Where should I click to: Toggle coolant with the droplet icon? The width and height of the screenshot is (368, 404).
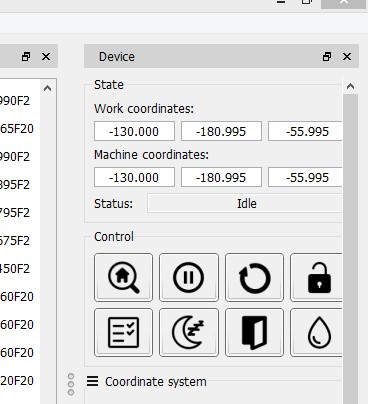click(316, 332)
